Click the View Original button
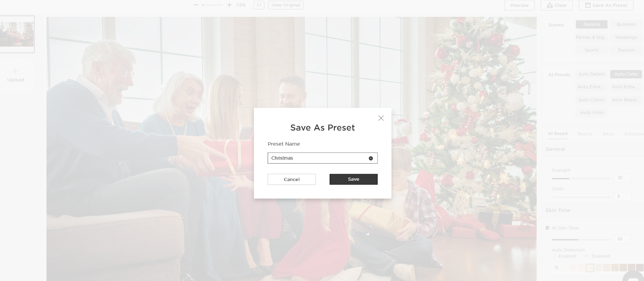Image resolution: width=644 pixels, height=281 pixels. coord(286,5)
